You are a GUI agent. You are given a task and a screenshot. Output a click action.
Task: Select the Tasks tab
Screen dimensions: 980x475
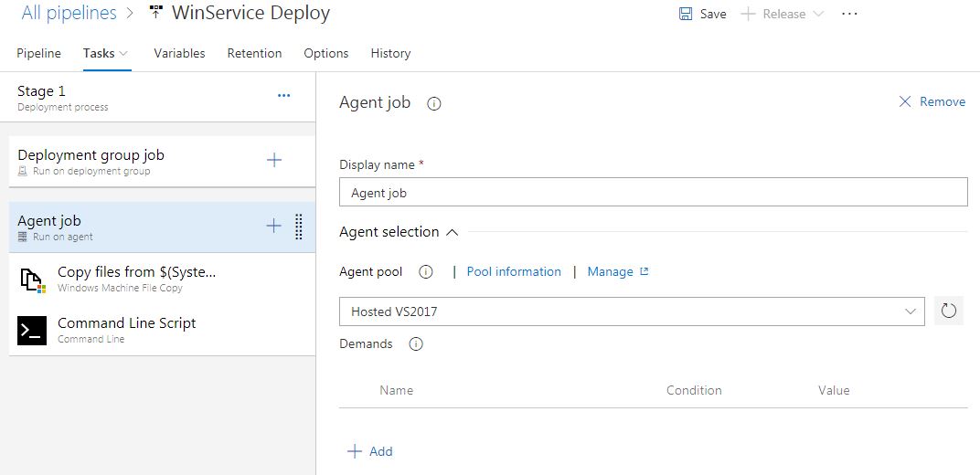[99, 54]
